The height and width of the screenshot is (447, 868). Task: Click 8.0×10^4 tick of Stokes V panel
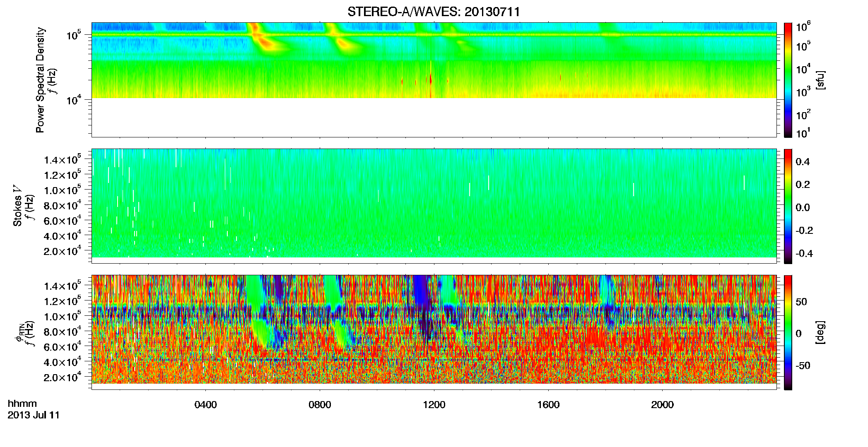click(x=63, y=205)
